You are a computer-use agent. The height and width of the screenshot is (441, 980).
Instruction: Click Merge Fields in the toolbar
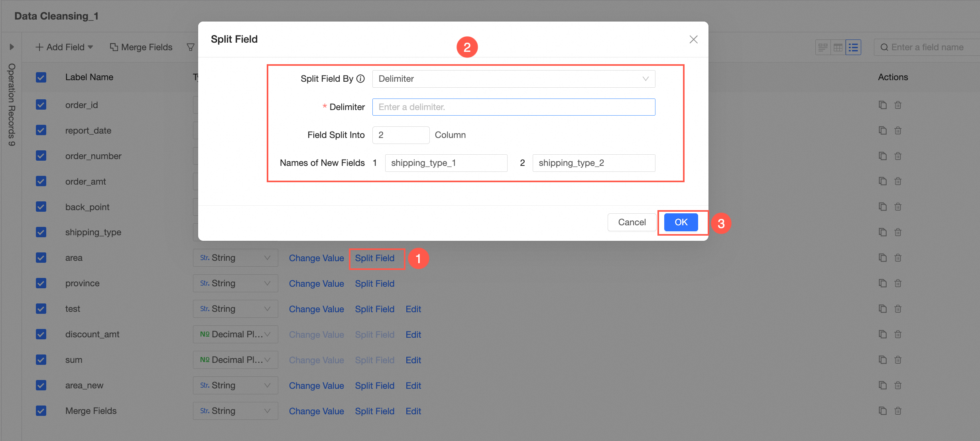click(141, 47)
